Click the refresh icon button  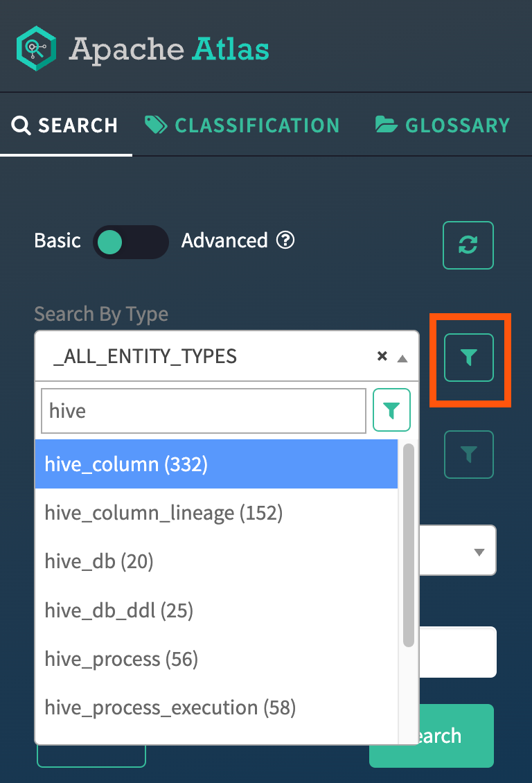pyautogui.click(x=468, y=245)
